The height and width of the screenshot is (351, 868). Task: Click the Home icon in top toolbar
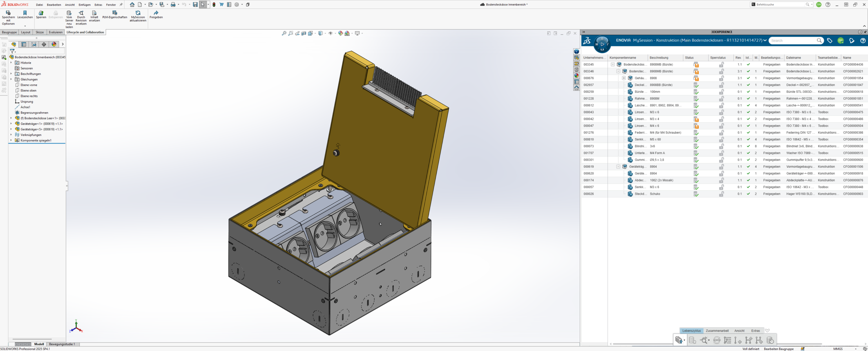[132, 4]
